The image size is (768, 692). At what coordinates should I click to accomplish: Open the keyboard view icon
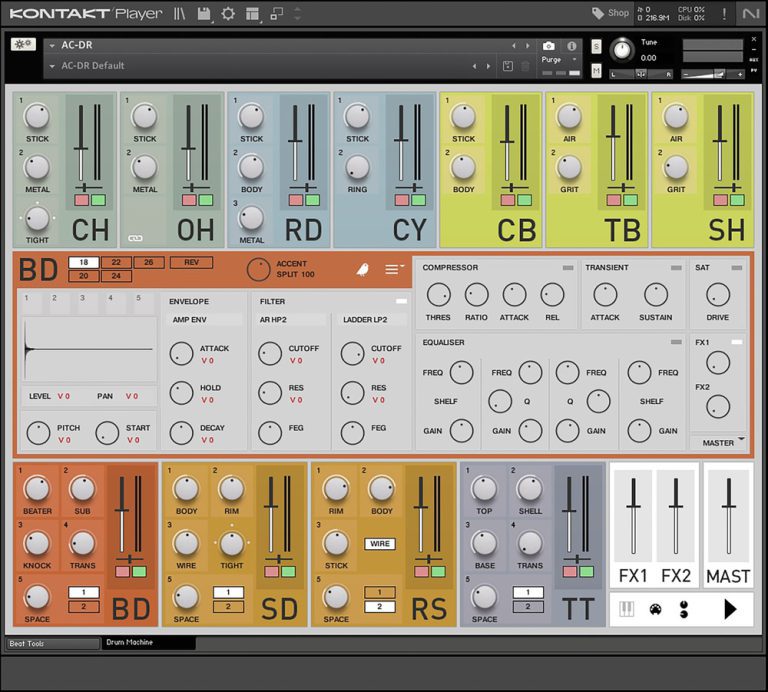tap(627, 608)
